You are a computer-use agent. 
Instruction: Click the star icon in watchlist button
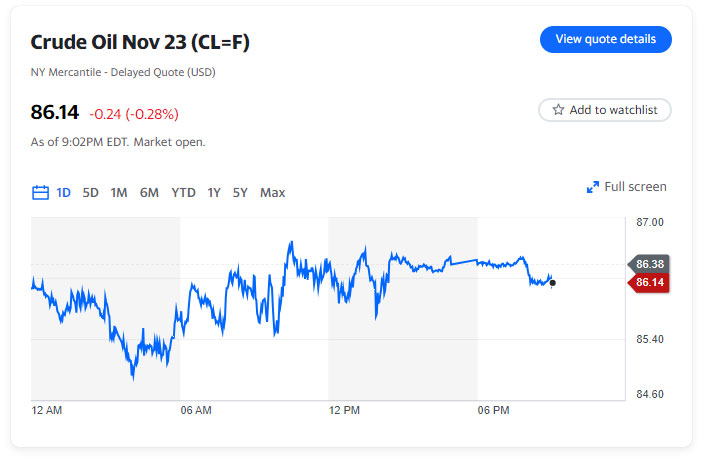[x=558, y=110]
